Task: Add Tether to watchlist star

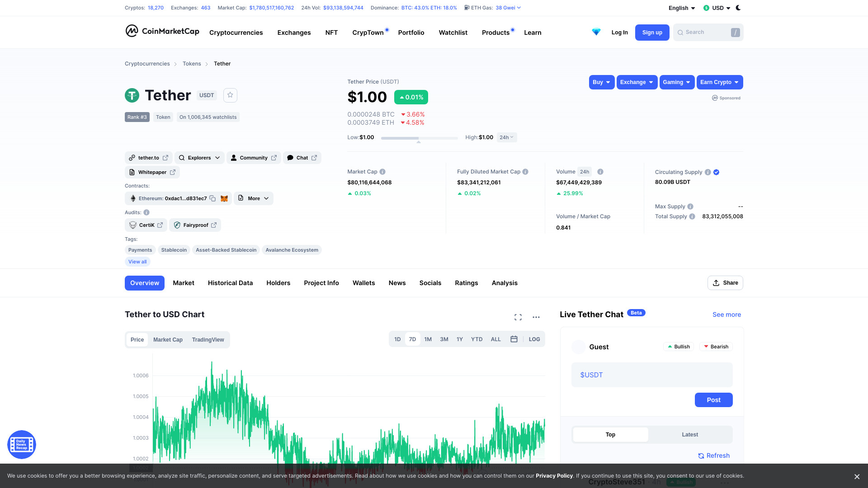Action: pos(230,95)
